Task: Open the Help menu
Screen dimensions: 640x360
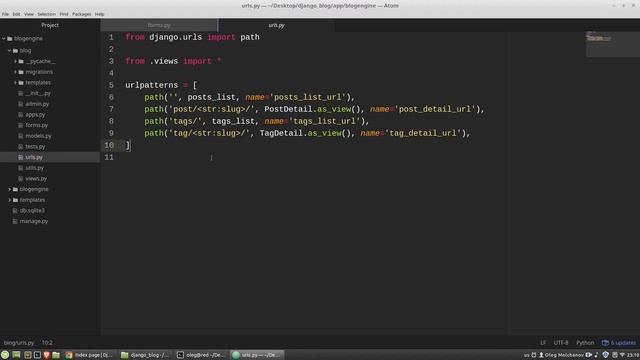Action: pyautogui.click(x=100, y=14)
